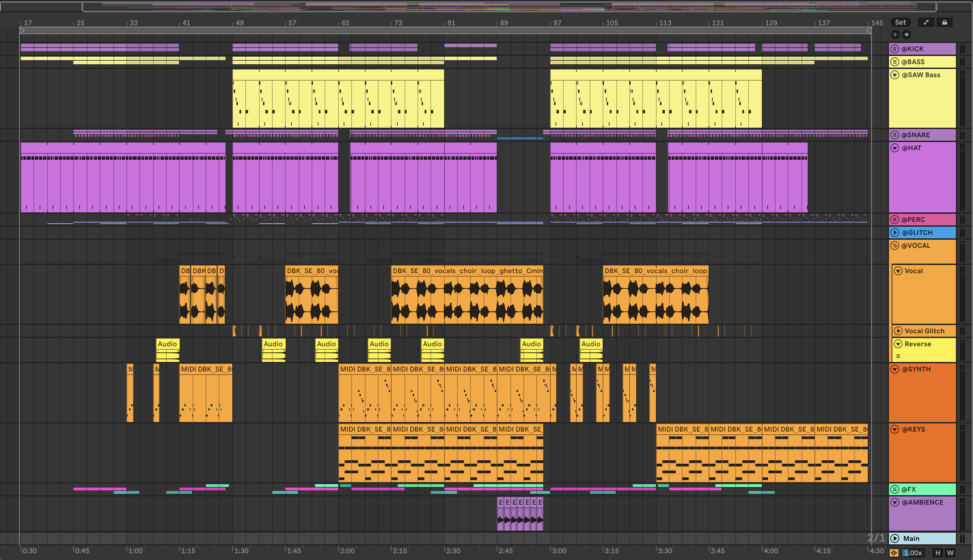
Task: Click the small lines icon under Reverse
Action: tap(899, 356)
